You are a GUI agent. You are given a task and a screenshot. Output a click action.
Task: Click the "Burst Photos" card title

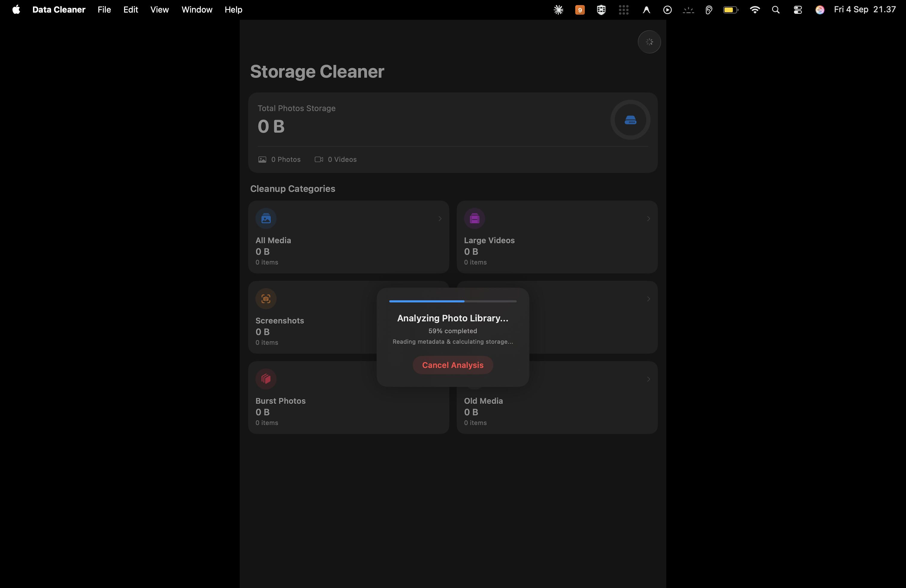280,401
